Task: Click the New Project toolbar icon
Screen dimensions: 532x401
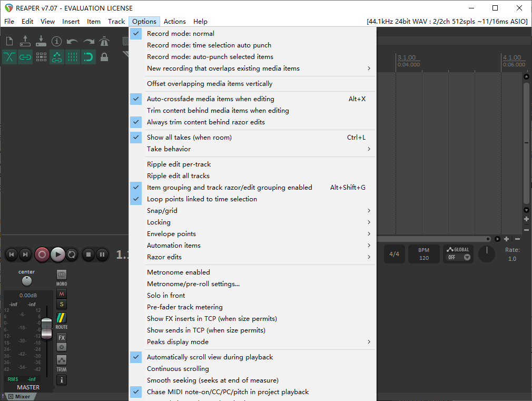Action: pyautogui.click(x=9, y=41)
